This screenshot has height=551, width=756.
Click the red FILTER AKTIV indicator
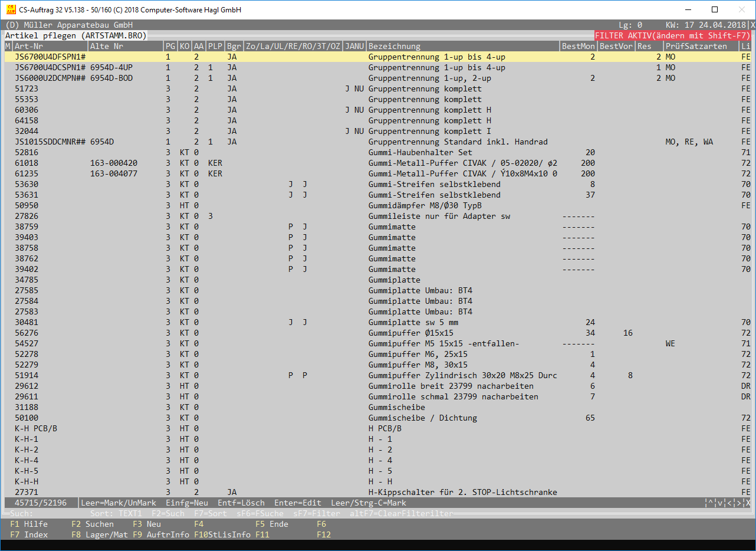(673, 36)
